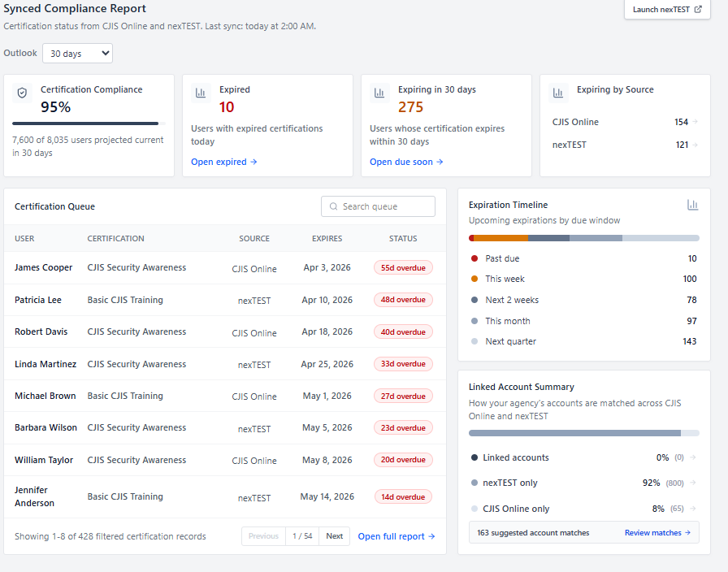This screenshot has height=572, width=728.
Task: Click the Next 2 weeks timeline row
Action: (583, 300)
